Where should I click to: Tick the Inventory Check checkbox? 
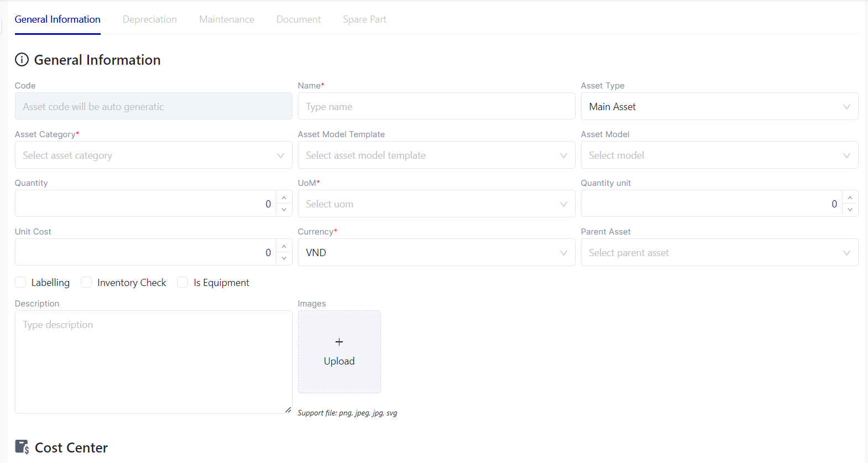point(86,283)
